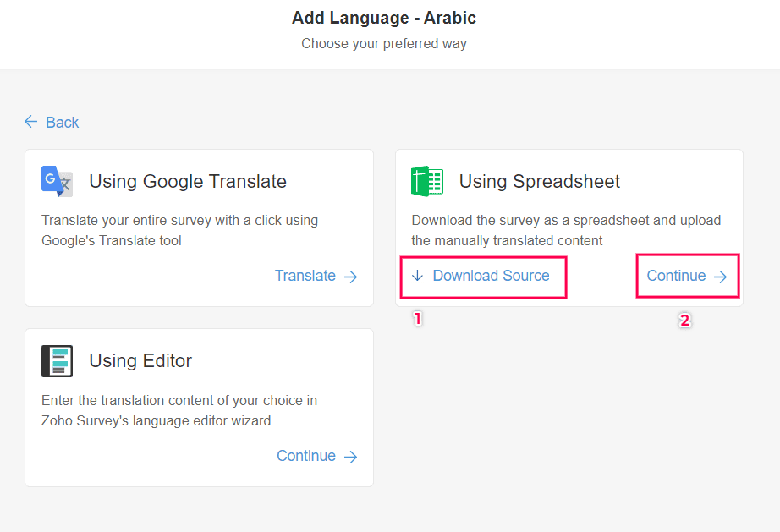The width and height of the screenshot is (780, 532).
Task: Click the Google Translate logo icon
Action: click(58, 181)
